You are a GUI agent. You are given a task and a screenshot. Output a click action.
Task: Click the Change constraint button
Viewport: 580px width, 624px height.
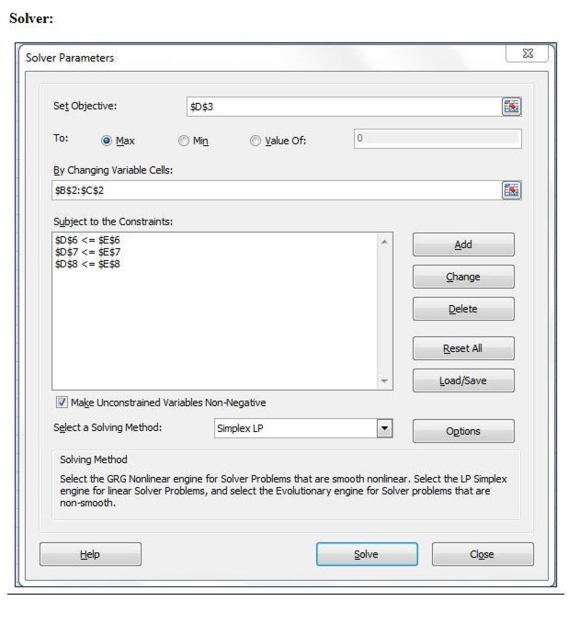pyautogui.click(x=463, y=277)
